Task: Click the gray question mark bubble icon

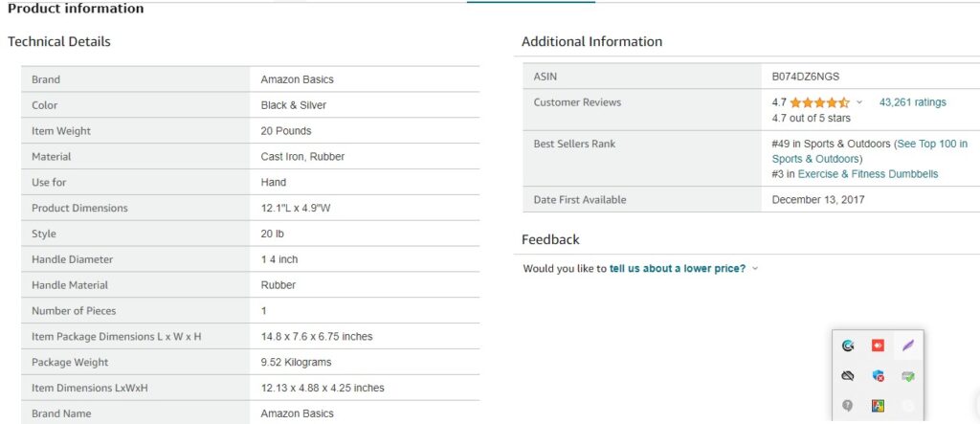Action: click(848, 407)
